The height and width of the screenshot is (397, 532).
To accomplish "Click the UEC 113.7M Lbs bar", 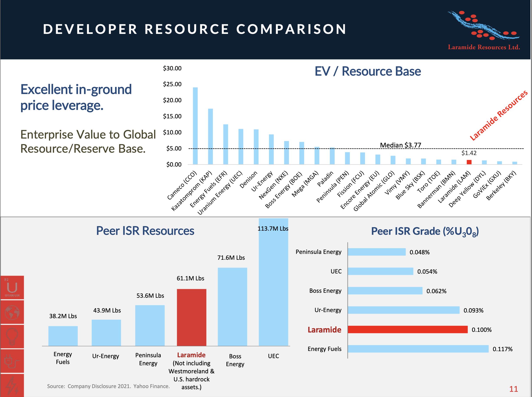I will [273, 282].
